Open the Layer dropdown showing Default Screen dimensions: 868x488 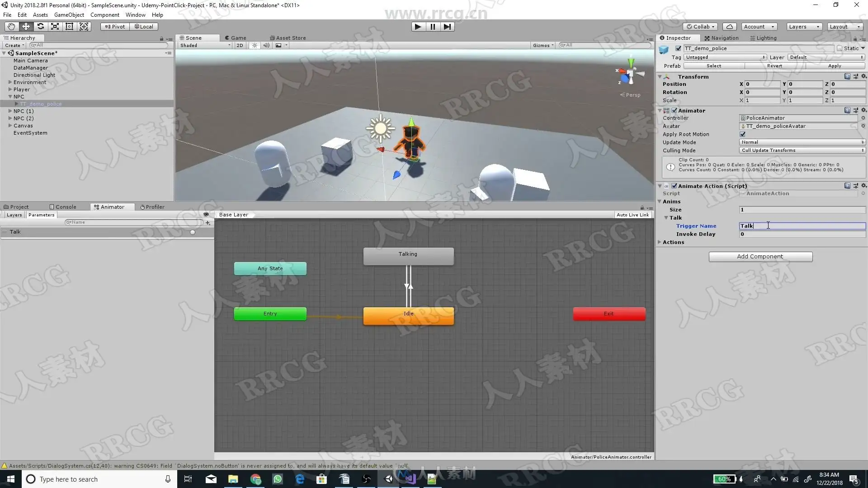pos(826,57)
